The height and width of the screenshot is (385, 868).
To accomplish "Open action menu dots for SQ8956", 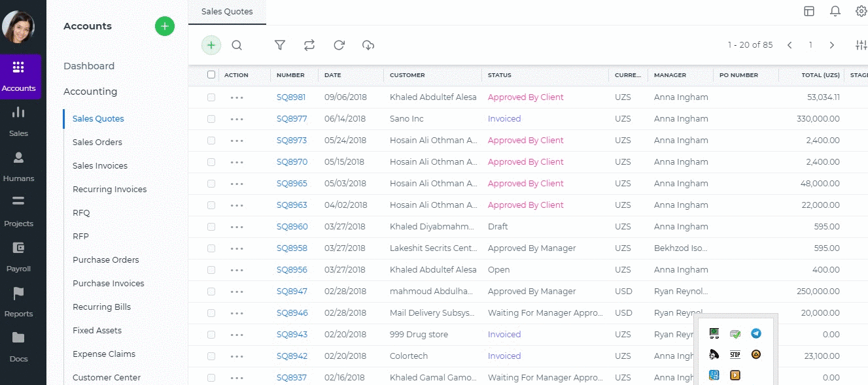I will click(237, 270).
